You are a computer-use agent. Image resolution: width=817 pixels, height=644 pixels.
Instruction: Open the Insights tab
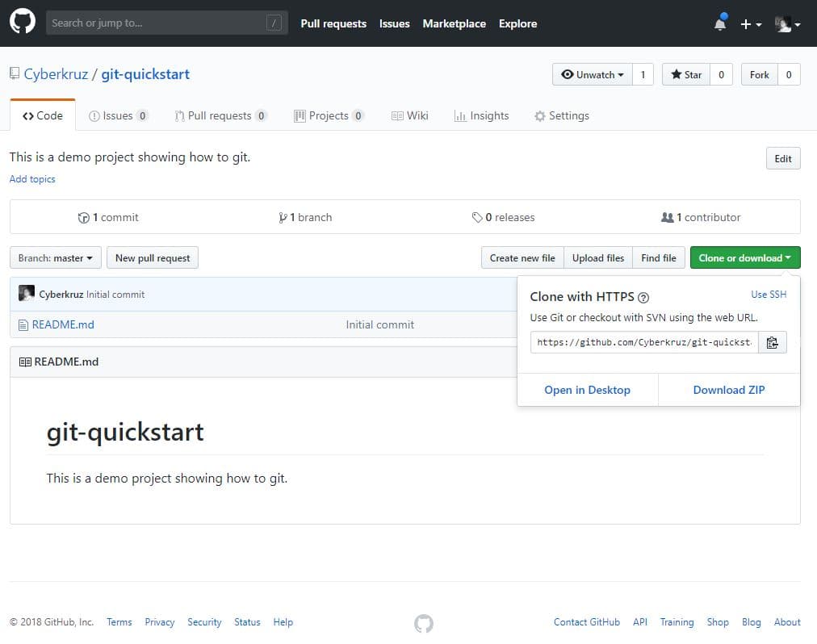(x=481, y=115)
